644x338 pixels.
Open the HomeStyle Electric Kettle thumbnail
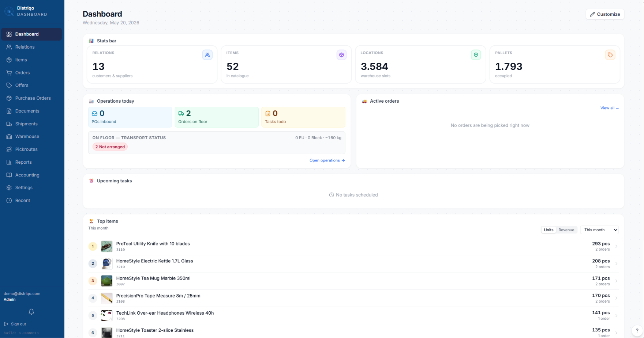tap(107, 264)
